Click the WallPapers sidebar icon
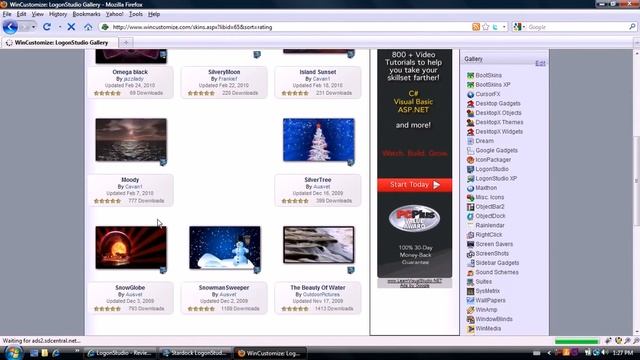This screenshot has height=360, width=640. coord(470,301)
